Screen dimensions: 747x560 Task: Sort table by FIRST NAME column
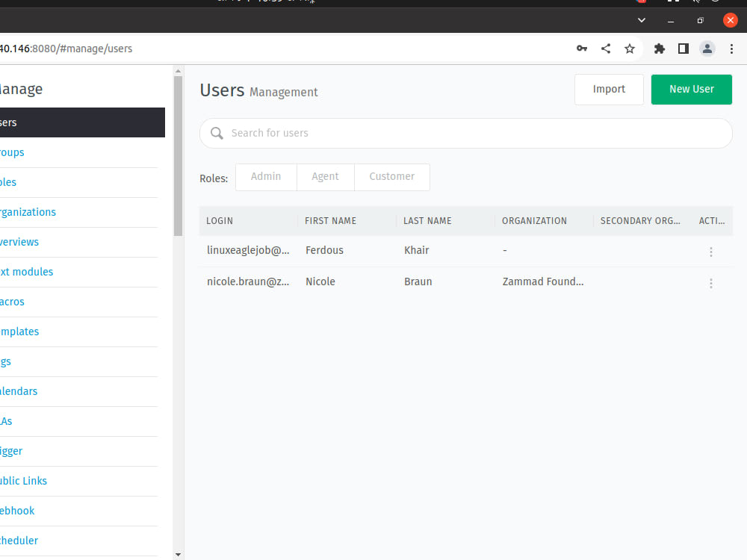(x=330, y=221)
